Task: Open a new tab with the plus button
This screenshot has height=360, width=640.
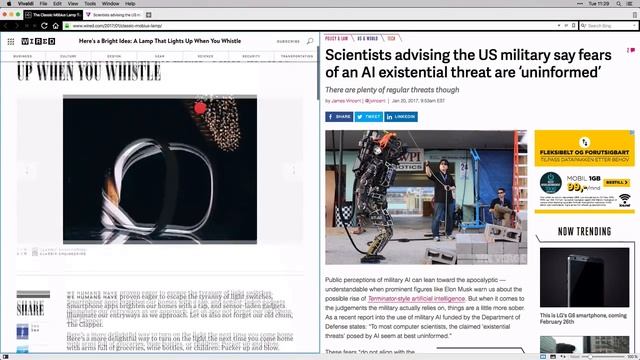Action: click(x=149, y=15)
